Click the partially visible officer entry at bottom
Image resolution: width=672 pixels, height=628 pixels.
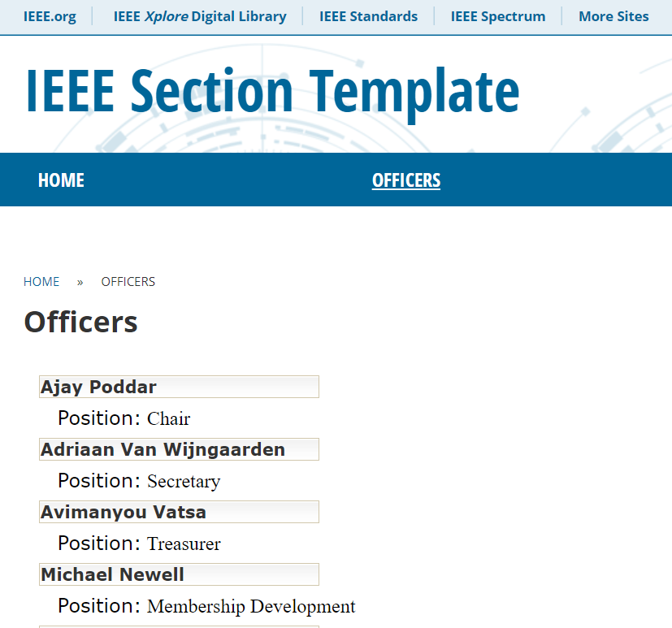[179, 626]
